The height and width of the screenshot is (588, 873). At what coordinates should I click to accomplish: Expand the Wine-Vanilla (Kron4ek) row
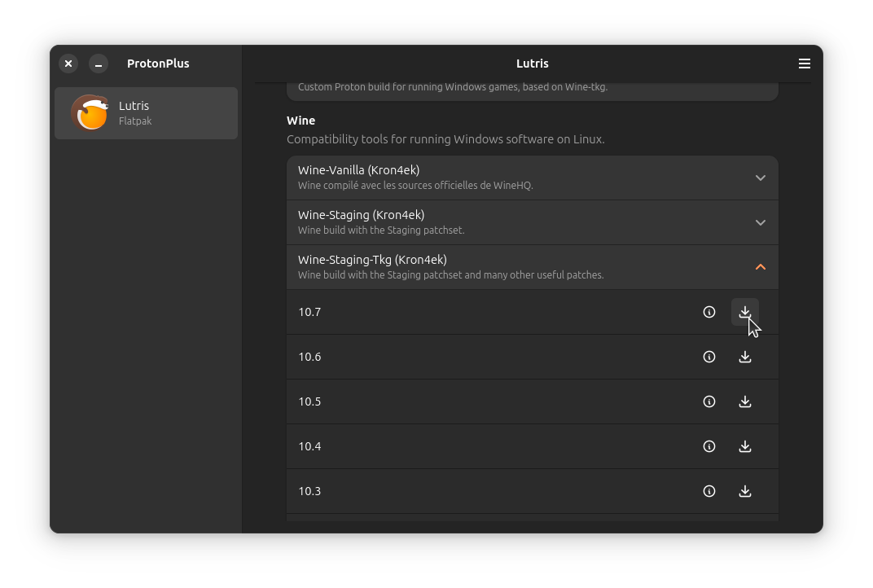point(533,178)
